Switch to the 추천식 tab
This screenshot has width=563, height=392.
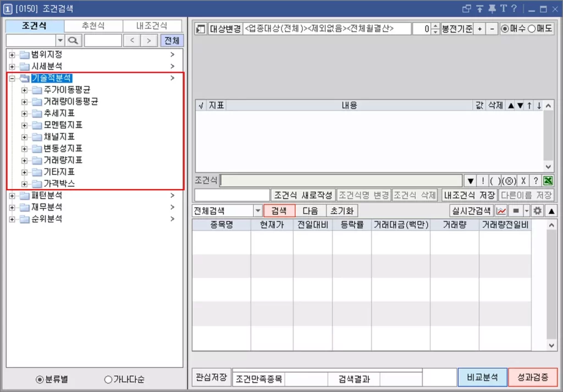point(93,26)
